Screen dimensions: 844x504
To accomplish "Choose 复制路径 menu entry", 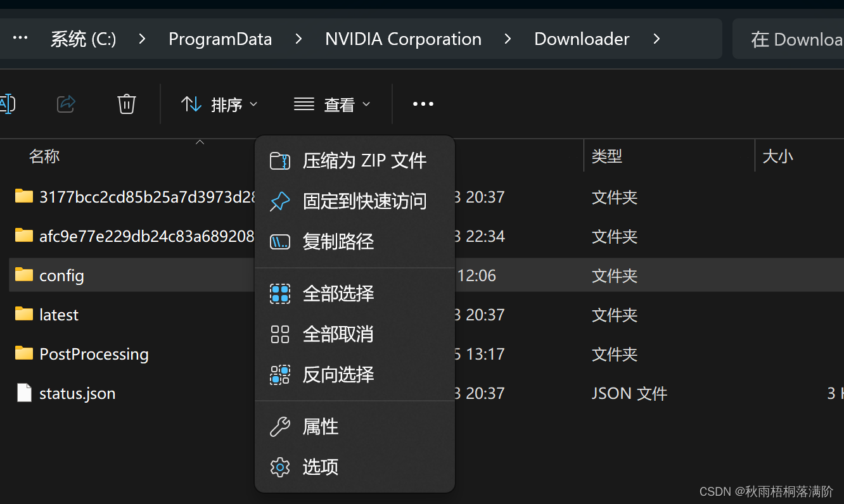I will (x=355, y=242).
